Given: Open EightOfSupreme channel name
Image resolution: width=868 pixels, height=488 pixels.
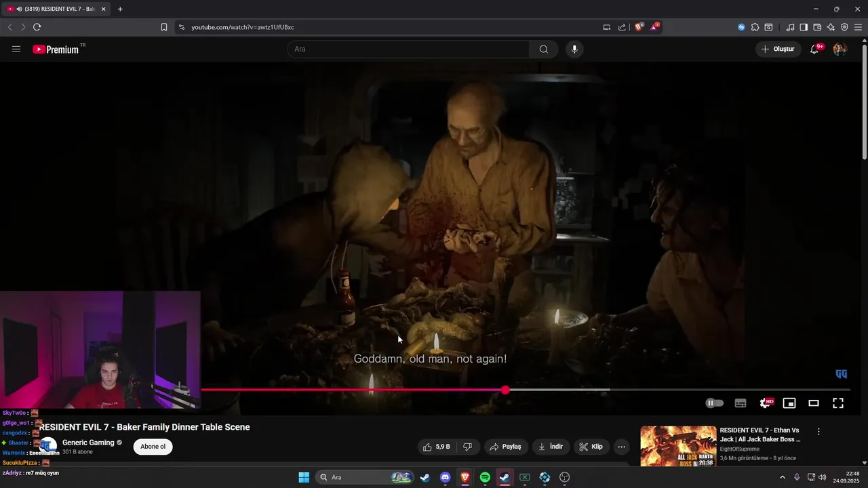Looking at the screenshot, I should (740, 449).
